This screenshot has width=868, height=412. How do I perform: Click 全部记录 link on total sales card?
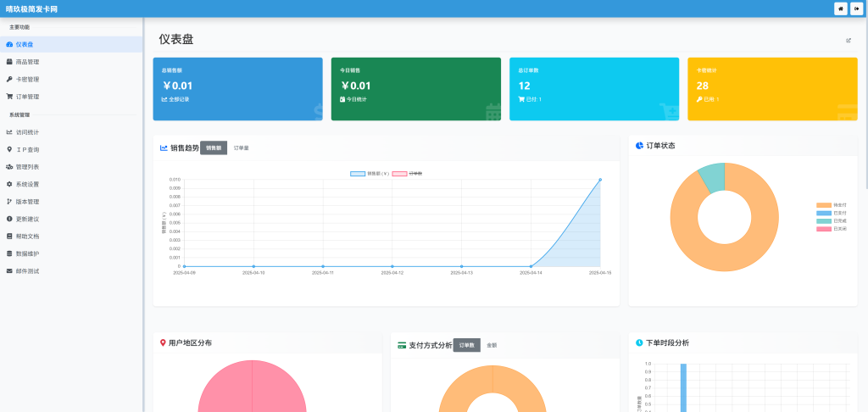[x=178, y=99]
